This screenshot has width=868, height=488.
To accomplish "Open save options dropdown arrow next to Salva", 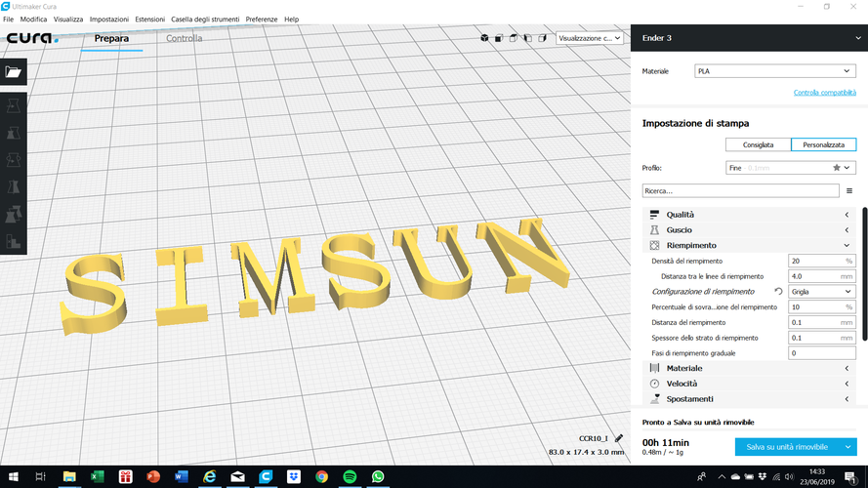I will coord(848,447).
